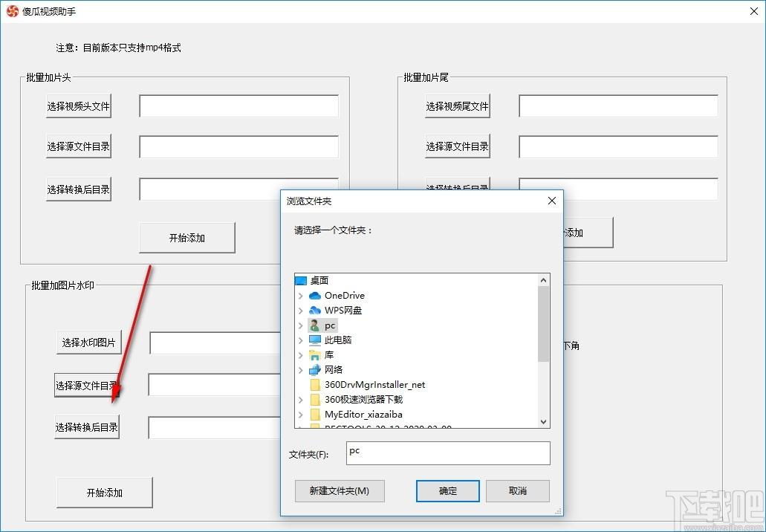Screen dimensions: 766x532
Task: Click the pc user icon
Action: [x=315, y=325]
